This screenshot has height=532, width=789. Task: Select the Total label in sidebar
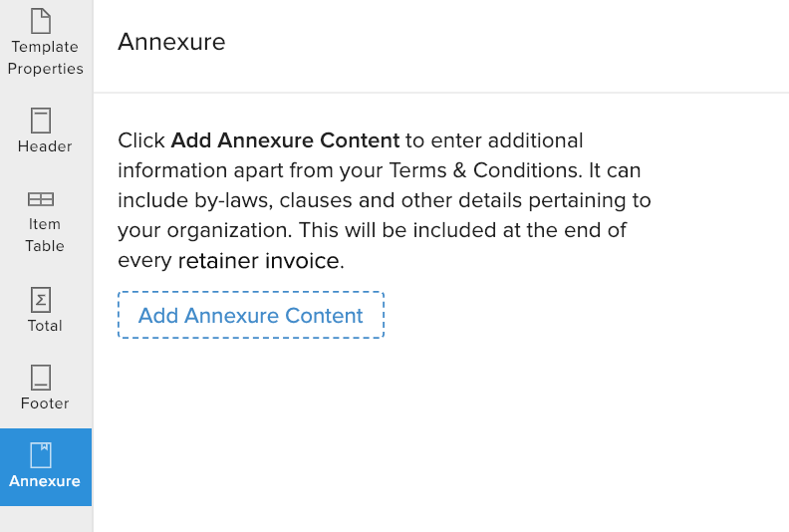coord(45,326)
